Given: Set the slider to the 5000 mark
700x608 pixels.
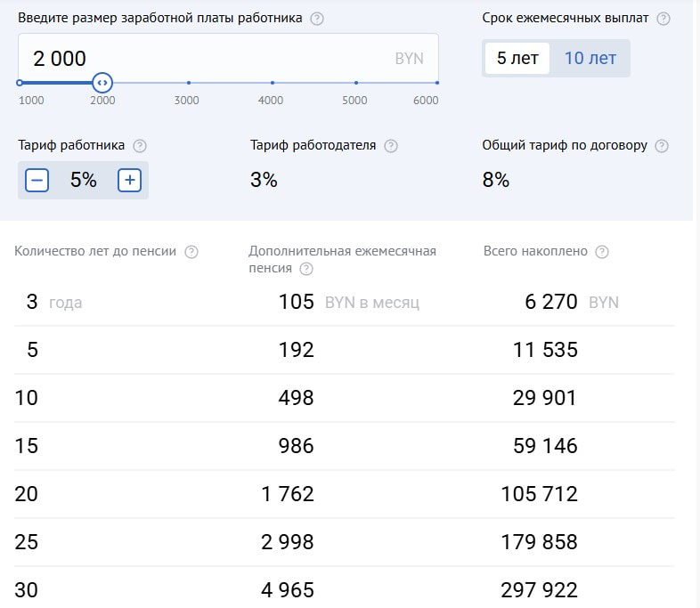Looking at the screenshot, I should pos(356,83).
